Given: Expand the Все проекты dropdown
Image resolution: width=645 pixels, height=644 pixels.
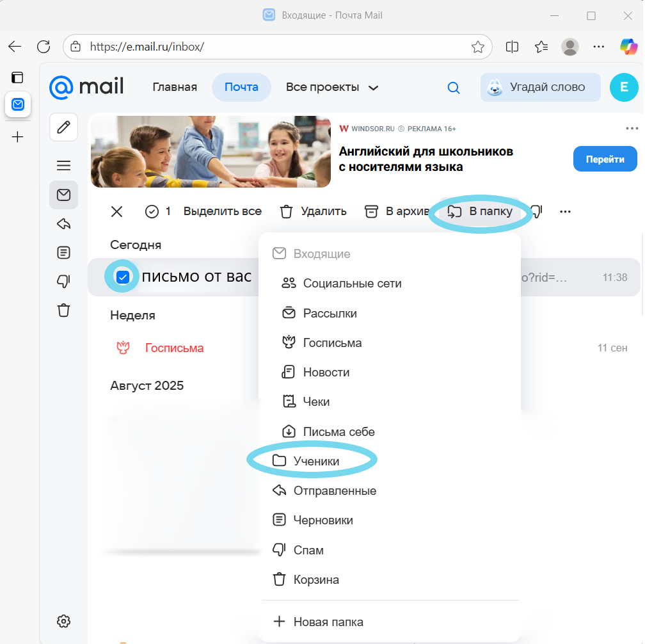Looking at the screenshot, I should click(x=332, y=88).
